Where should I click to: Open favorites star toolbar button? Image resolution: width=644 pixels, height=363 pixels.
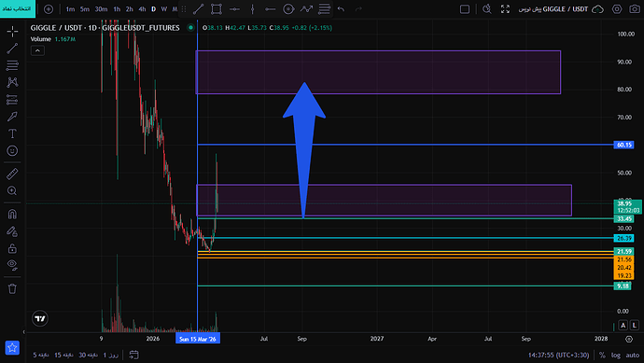(12, 348)
